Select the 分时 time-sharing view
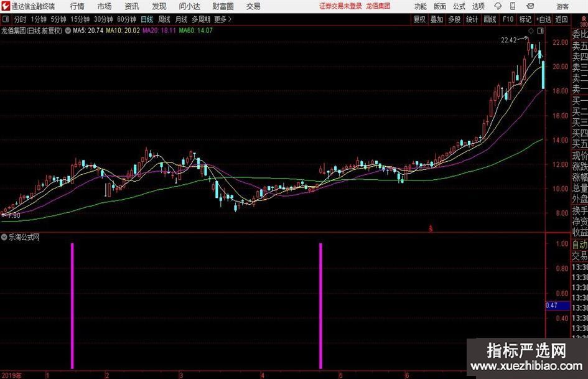 pos(21,19)
